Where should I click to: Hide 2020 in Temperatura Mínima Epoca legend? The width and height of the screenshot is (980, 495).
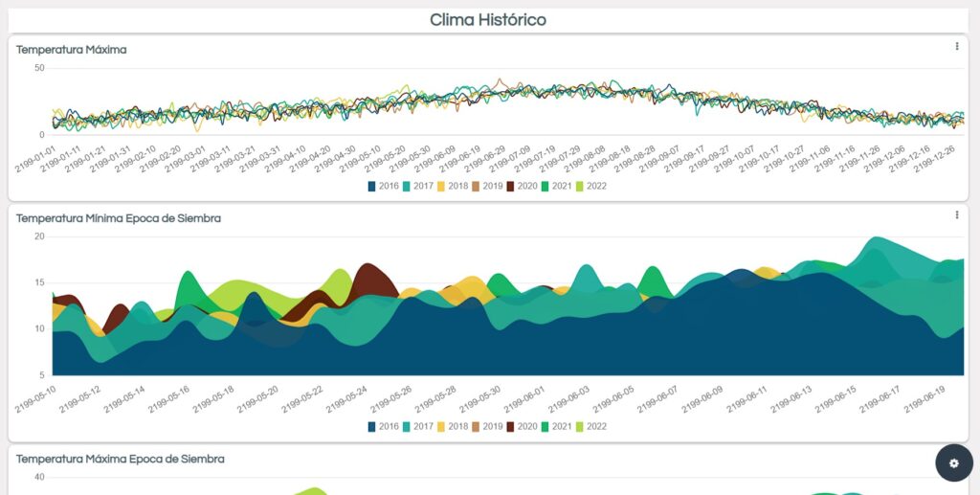[x=523, y=427]
